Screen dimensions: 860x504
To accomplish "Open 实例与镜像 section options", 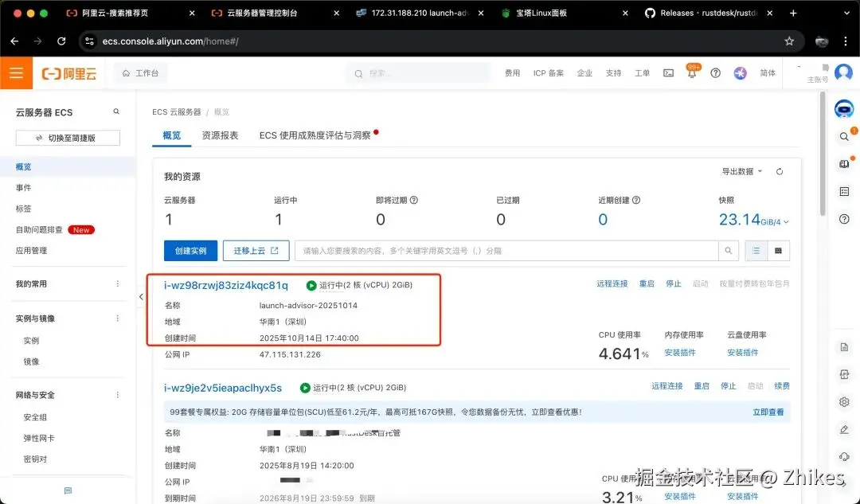I will click(117, 318).
